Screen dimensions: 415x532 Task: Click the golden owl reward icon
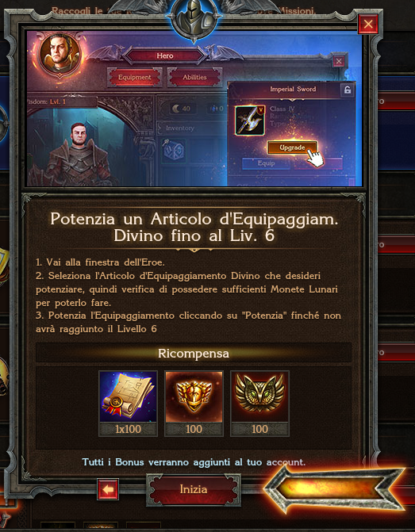coord(259,396)
